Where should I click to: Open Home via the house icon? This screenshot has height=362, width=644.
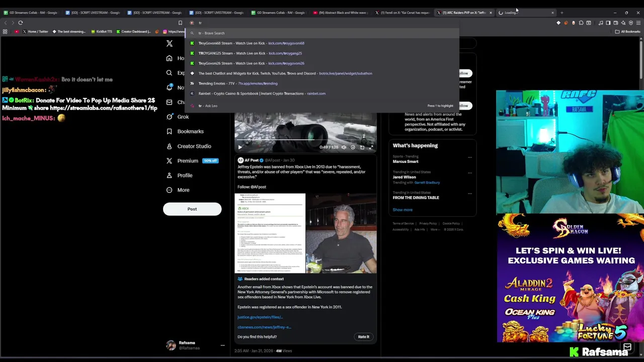(x=169, y=58)
